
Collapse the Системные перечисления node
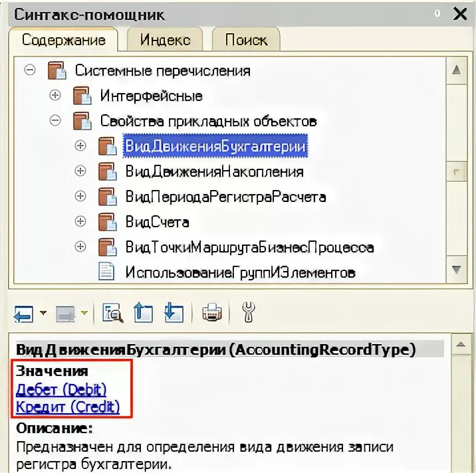tap(30, 70)
